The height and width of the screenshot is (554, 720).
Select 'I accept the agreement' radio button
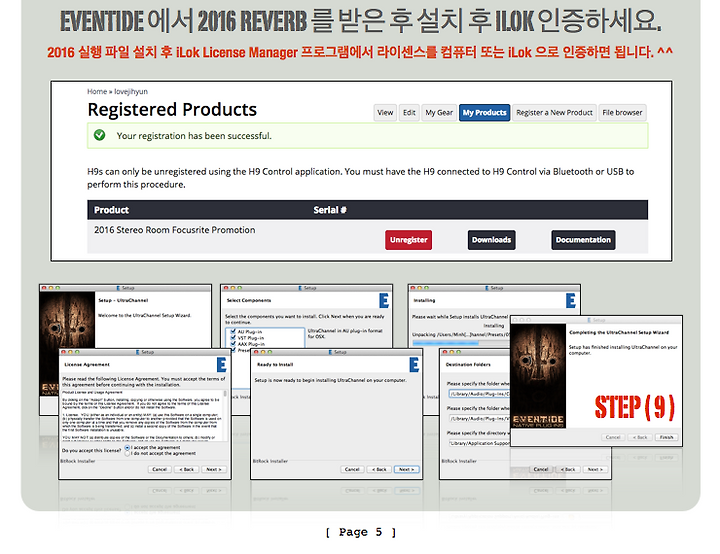point(127,447)
